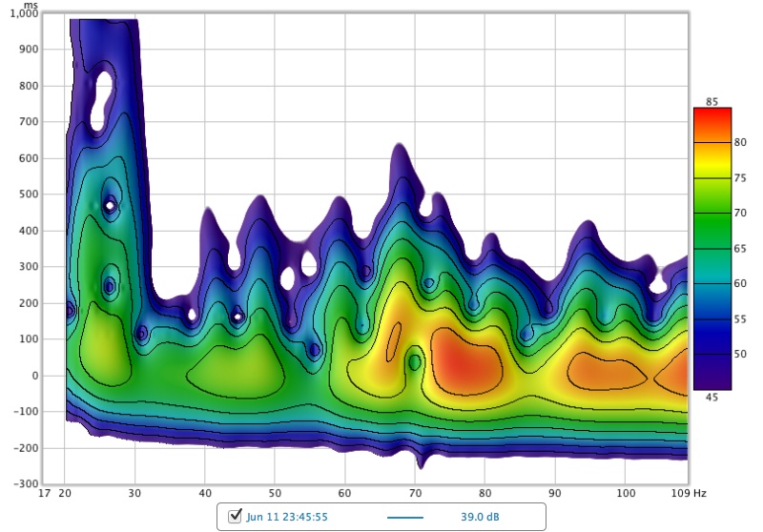
Task: Click the blue trace line sample in legend
Action: point(404,517)
